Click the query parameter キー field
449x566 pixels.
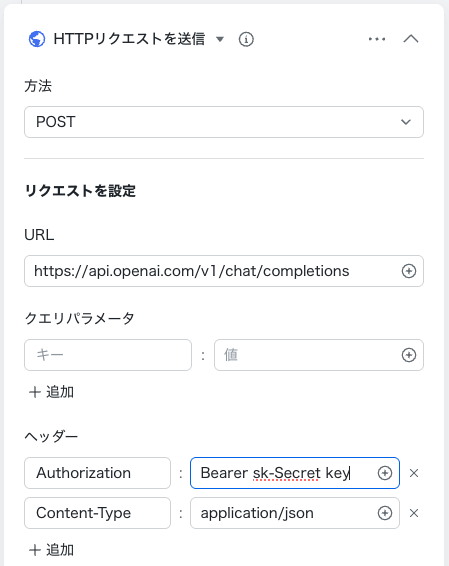pos(108,355)
